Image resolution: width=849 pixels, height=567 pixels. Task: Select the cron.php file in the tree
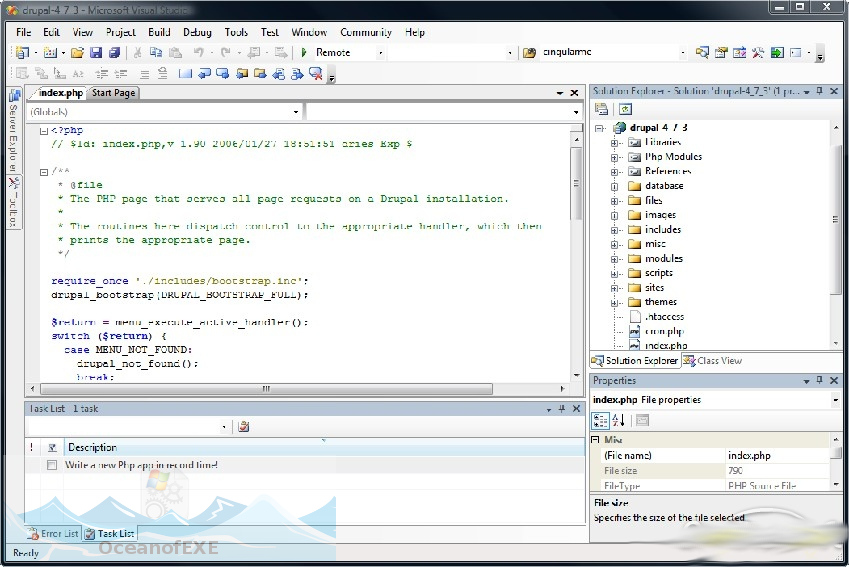click(x=664, y=331)
